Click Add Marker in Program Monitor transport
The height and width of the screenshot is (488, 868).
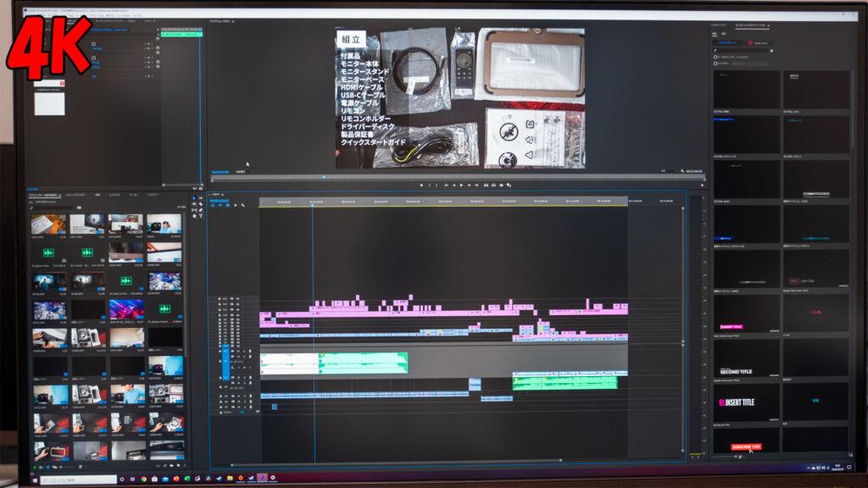421,186
